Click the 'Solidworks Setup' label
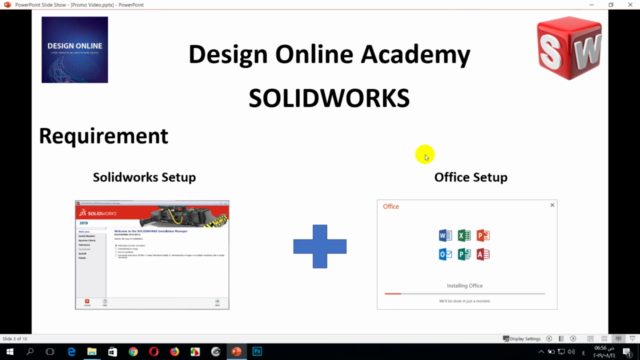640x360 pixels. (x=144, y=178)
